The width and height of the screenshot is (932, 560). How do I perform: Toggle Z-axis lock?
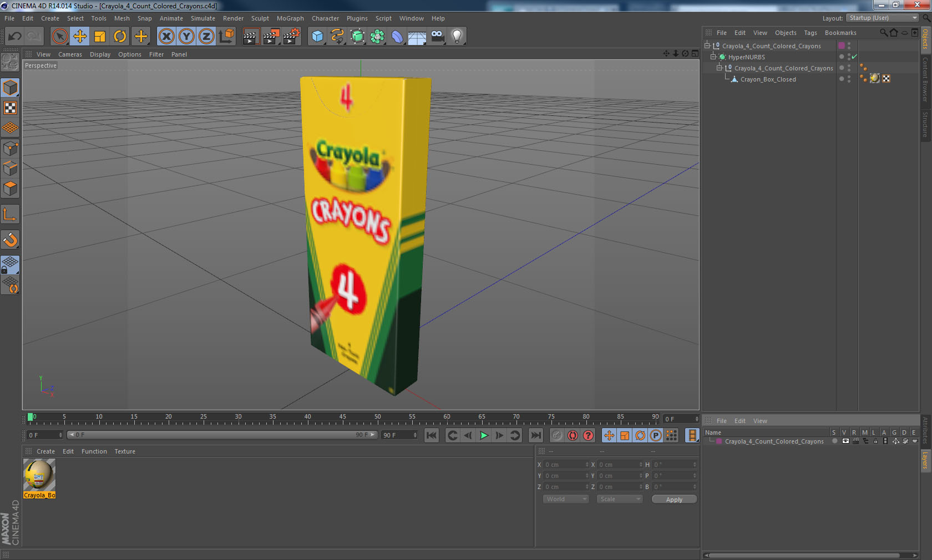coord(206,37)
